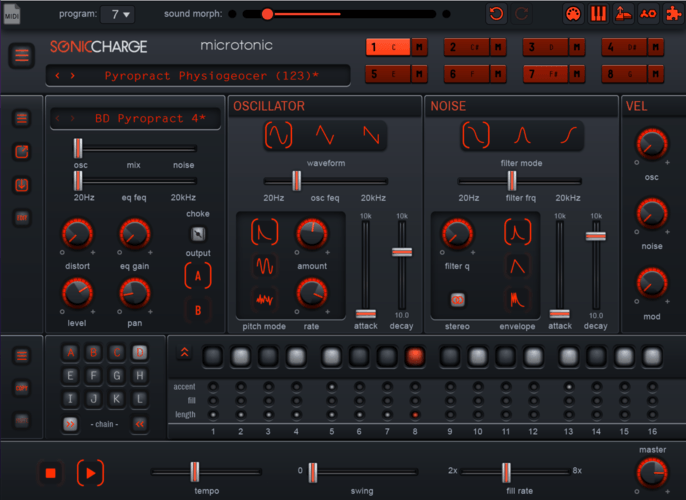
Task: Select exponential noise envelope icon
Action: [x=518, y=232]
